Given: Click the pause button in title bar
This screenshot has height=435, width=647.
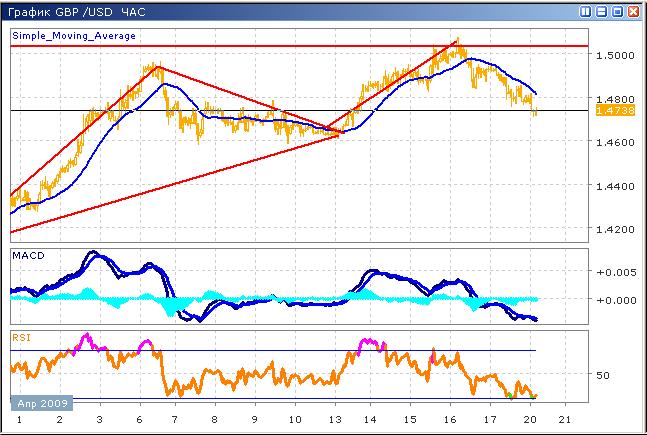Looking at the screenshot, I should pyautogui.click(x=585, y=11).
